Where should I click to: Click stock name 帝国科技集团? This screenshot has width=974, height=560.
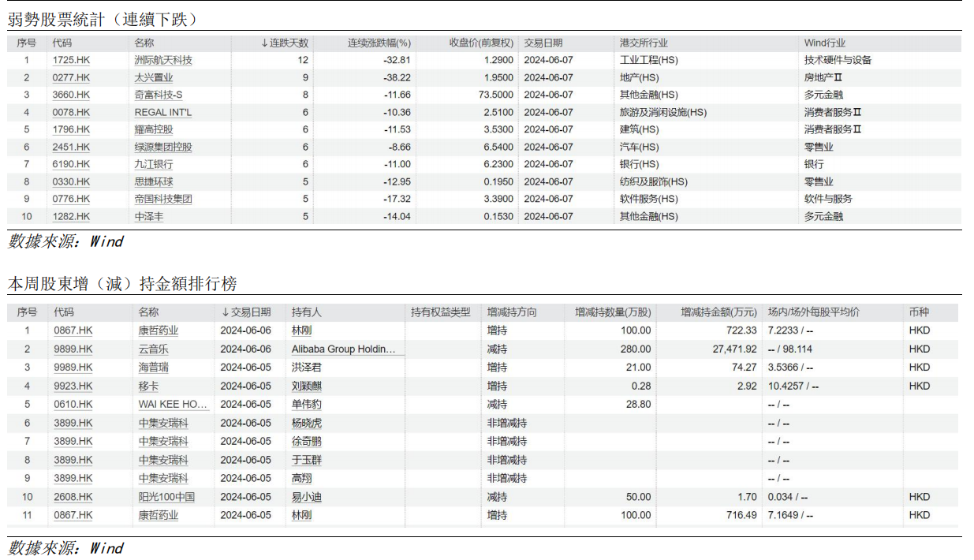coord(163,199)
